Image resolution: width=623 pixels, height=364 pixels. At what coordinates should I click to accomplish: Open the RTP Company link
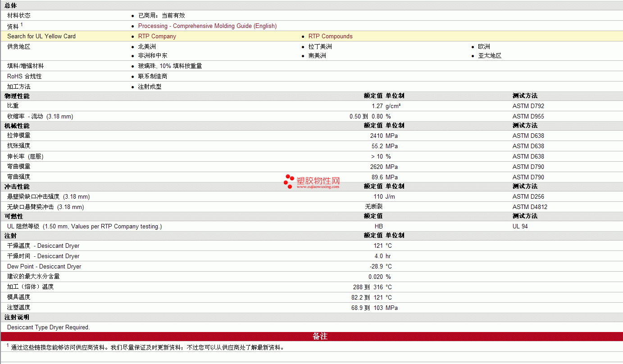(x=157, y=36)
